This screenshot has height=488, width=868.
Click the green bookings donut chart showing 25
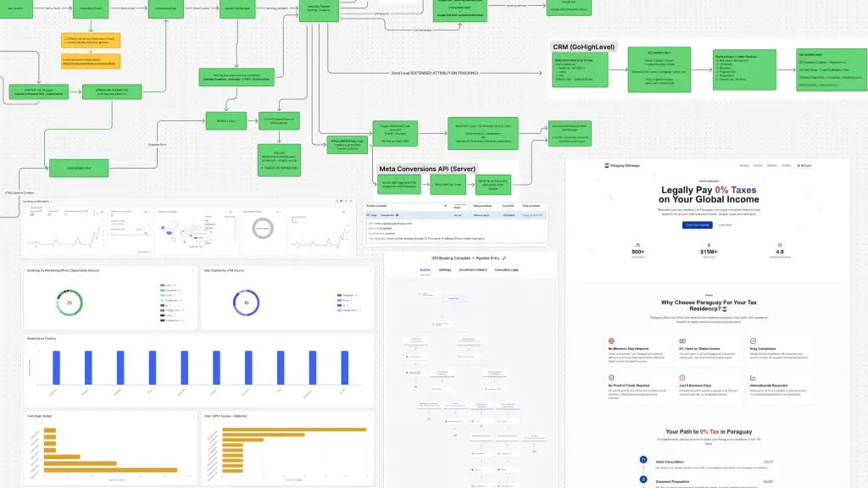click(70, 302)
